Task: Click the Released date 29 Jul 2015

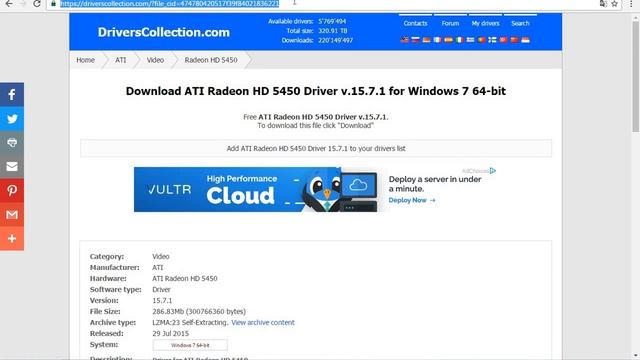Action: pyautogui.click(x=171, y=333)
